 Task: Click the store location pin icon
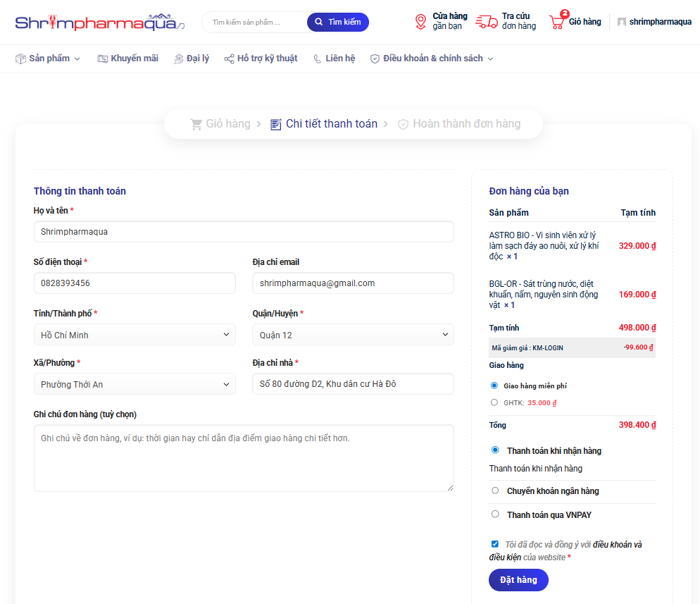tap(420, 22)
